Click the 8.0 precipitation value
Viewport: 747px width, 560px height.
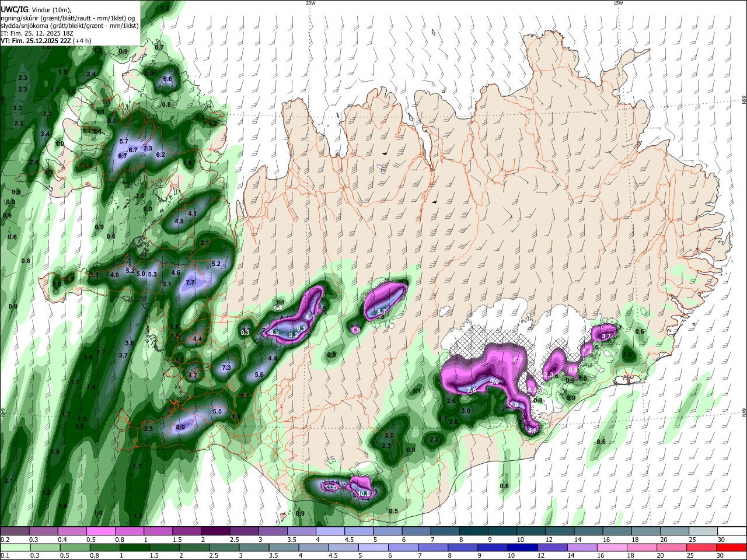point(180,427)
